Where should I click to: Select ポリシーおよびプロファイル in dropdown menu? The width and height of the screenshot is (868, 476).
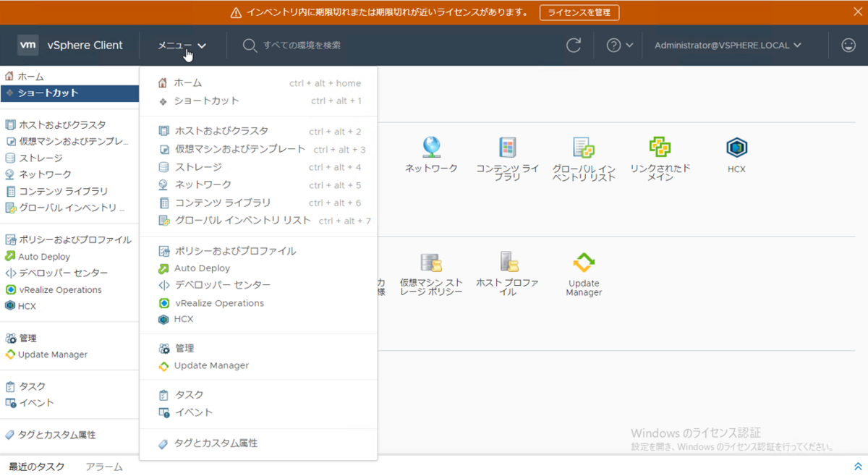(258, 251)
